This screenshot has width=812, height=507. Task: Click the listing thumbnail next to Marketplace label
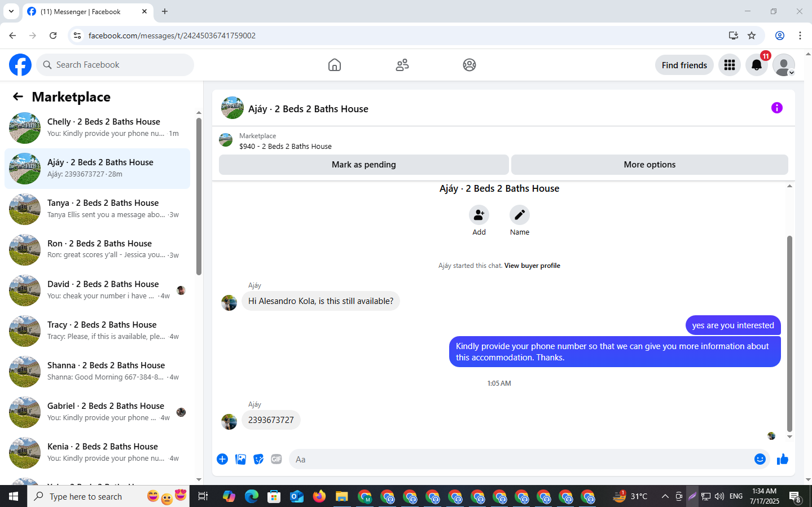pos(226,140)
